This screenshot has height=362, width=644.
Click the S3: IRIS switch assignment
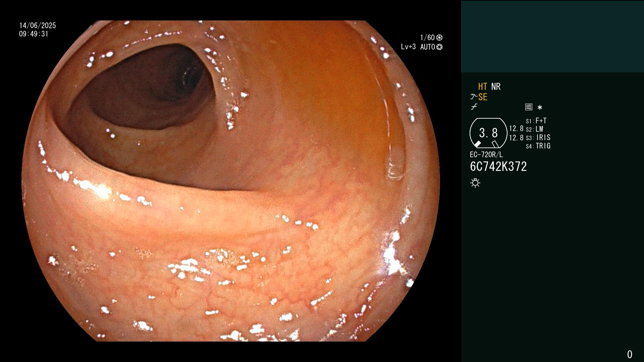click(x=538, y=137)
